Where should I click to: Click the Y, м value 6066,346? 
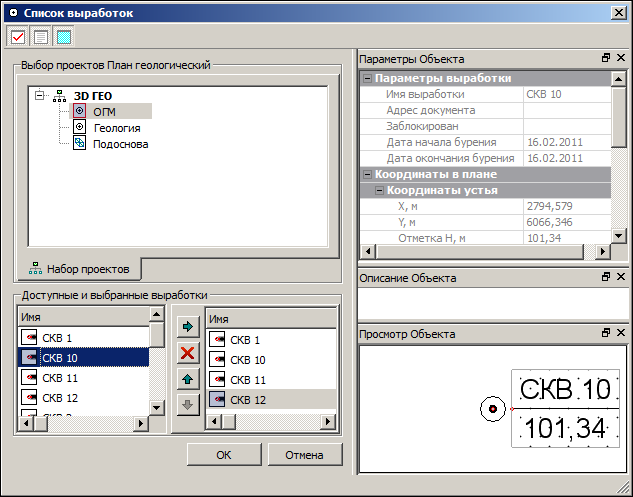click(567, 222)
